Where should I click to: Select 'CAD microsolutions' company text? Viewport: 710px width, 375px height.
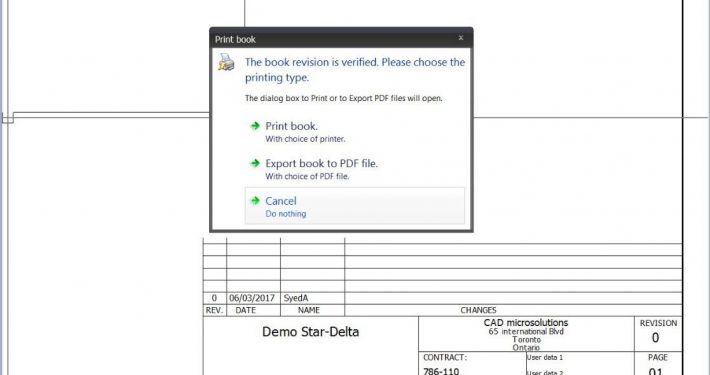526,322
